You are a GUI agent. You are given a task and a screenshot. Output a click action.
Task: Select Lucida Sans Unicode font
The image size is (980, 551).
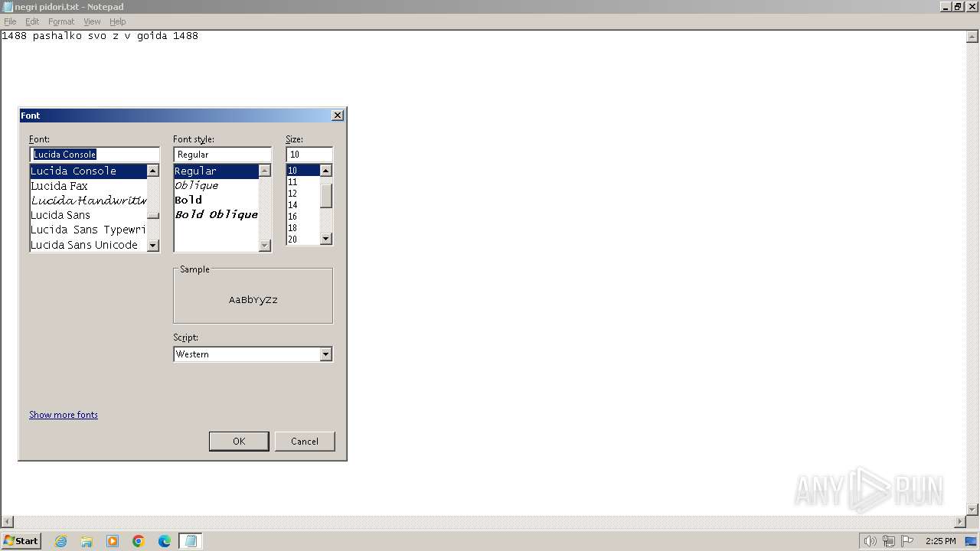coord(88,245)
